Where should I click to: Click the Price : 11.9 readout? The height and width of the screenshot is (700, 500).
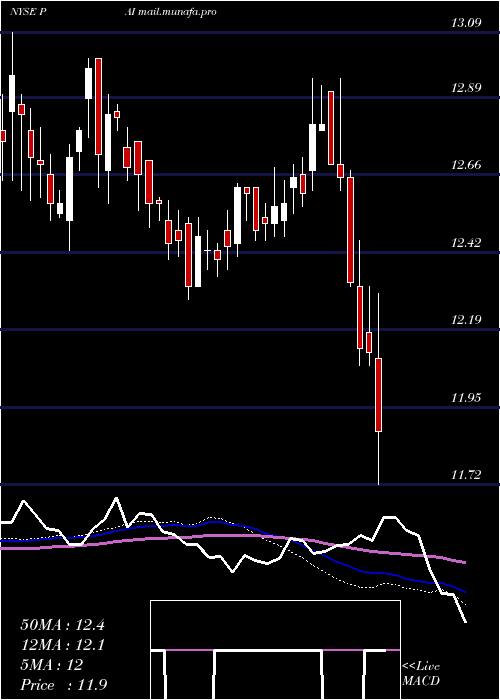point(63,685)
